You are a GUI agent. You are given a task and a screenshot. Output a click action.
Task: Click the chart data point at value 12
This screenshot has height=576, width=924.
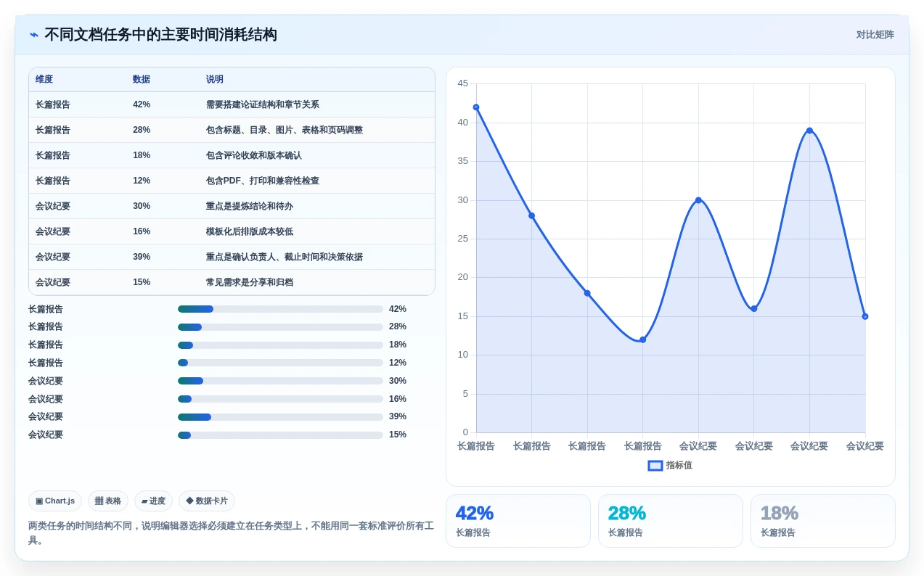click(x=642, y=340)
